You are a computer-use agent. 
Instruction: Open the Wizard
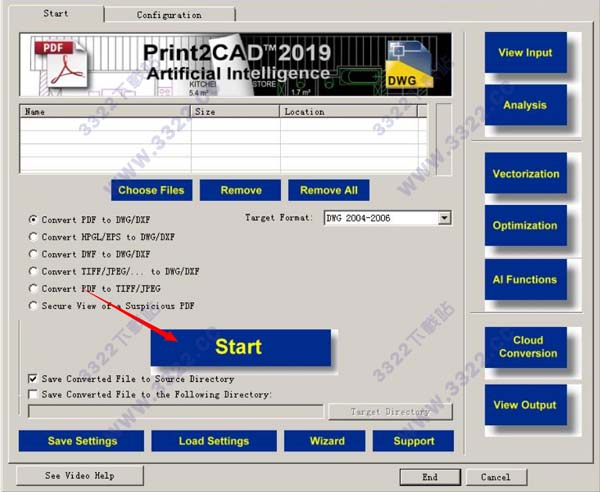(x=324, y=441)
